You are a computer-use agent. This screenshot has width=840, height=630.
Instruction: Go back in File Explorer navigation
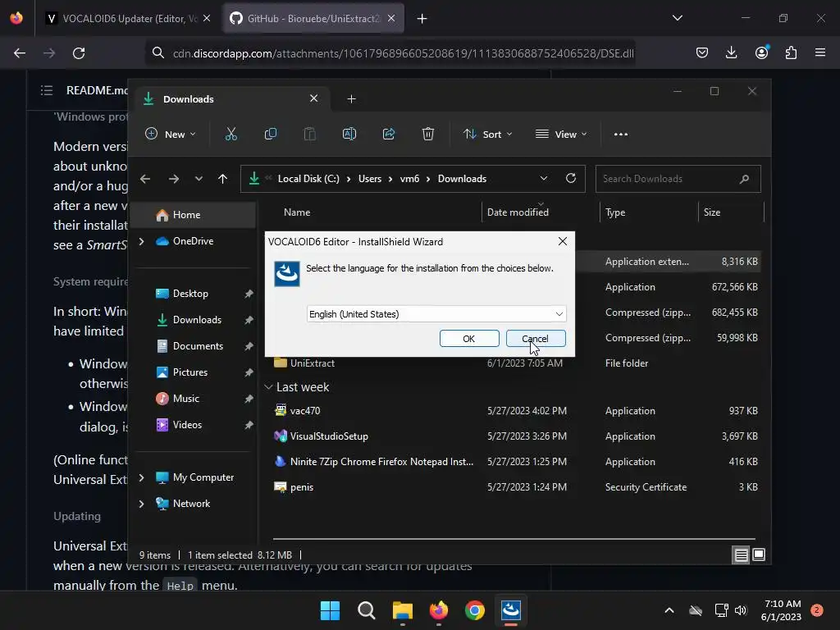pos(145,179)
